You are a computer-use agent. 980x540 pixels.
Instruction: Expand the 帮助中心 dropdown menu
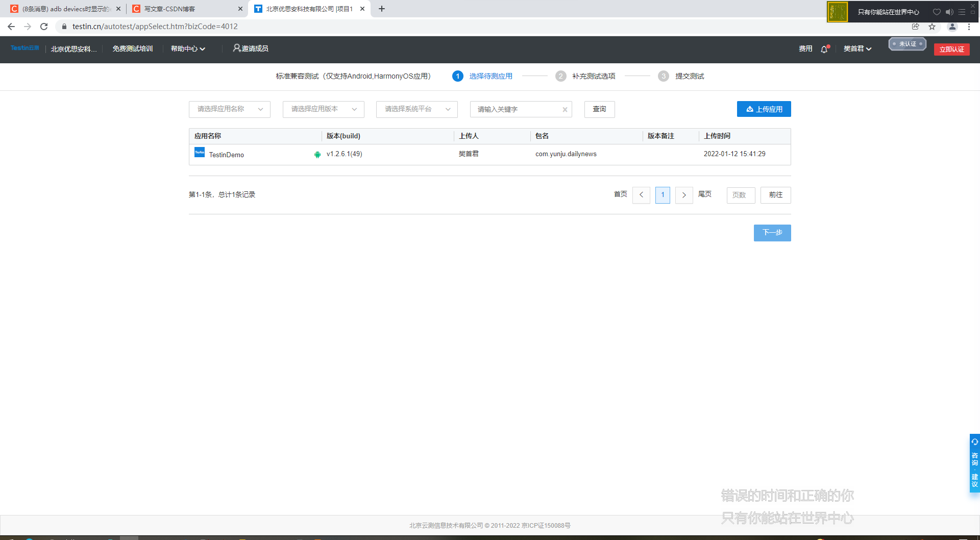tap(188, 48)
